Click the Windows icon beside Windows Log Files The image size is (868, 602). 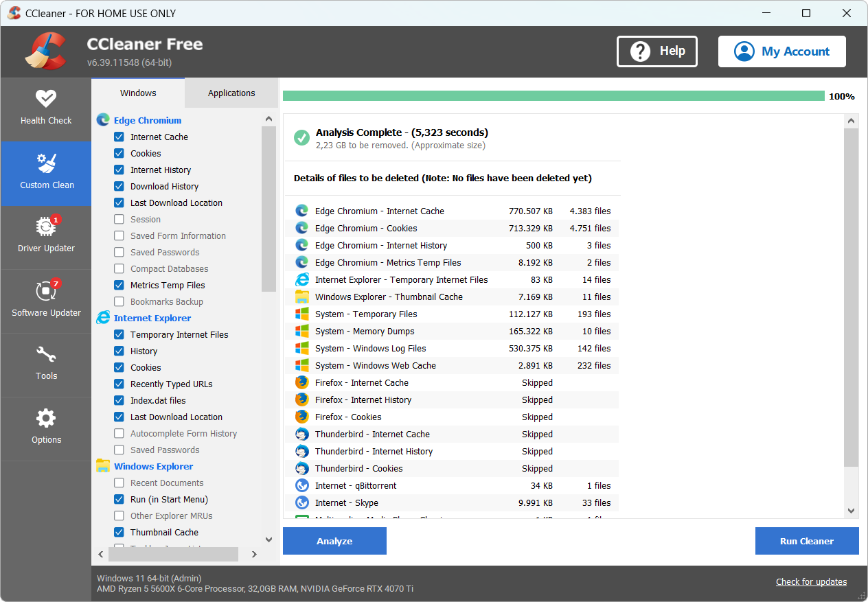pos(302,348)
